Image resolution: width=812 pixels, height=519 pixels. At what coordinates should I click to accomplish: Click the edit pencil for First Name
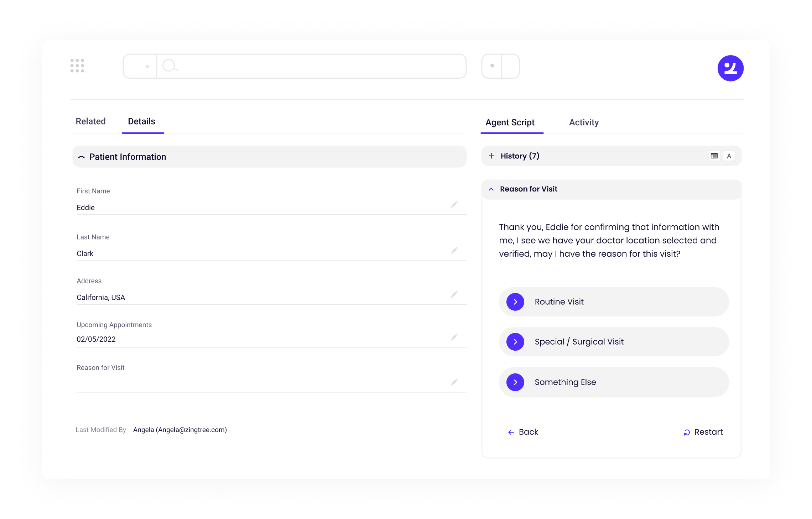pos(454,204)
